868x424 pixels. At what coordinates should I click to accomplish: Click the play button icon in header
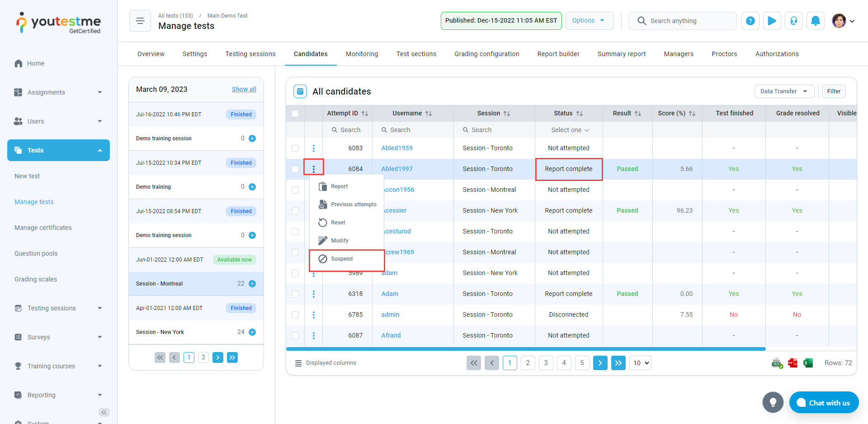click(x=772, y=21)
